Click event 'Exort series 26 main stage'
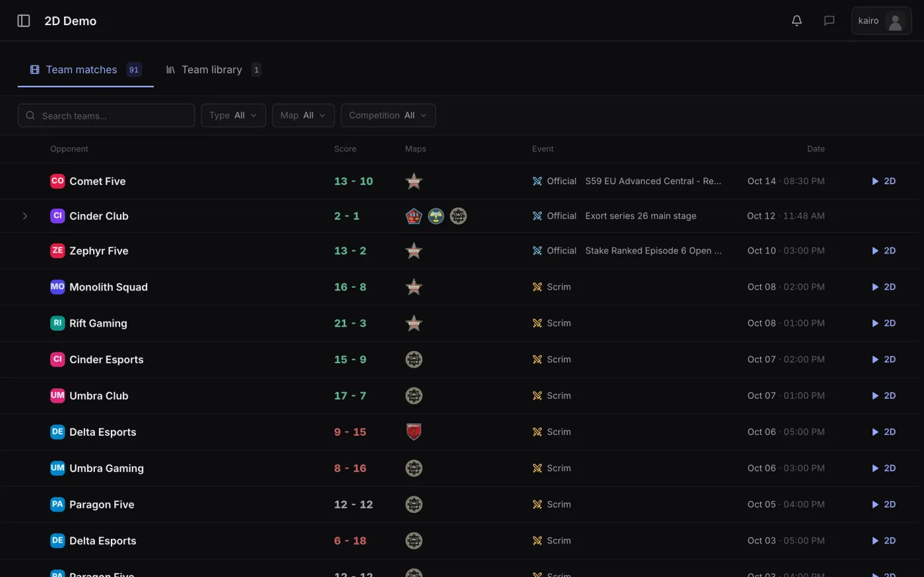 pyautogui.click(x=641, y=216)
